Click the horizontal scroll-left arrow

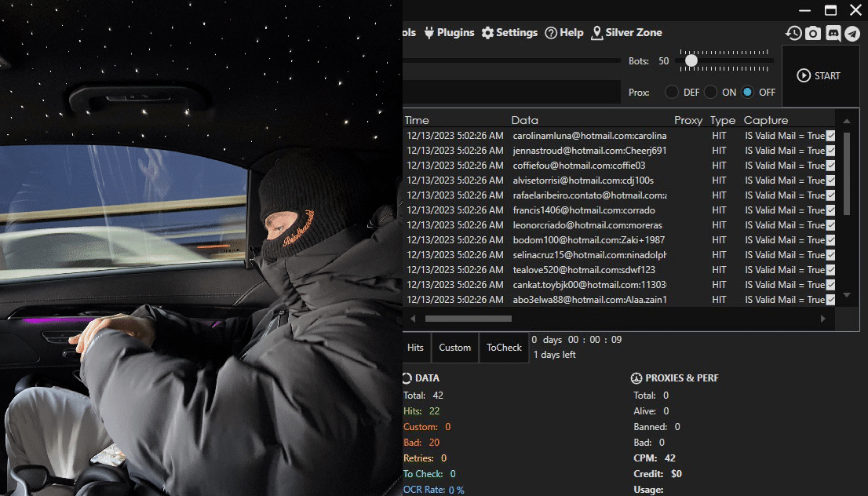[x=412, y=319]
